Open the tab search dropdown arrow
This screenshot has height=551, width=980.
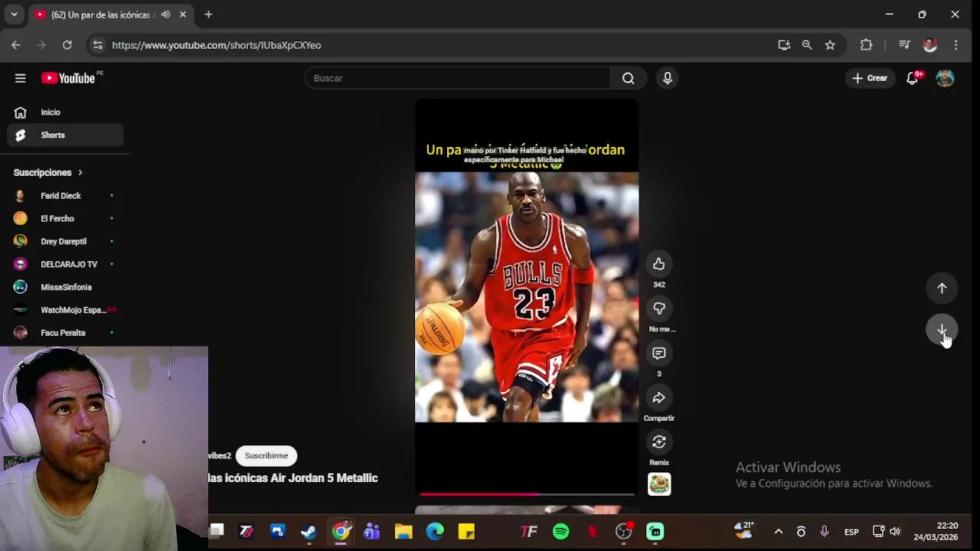pos(14,15)
